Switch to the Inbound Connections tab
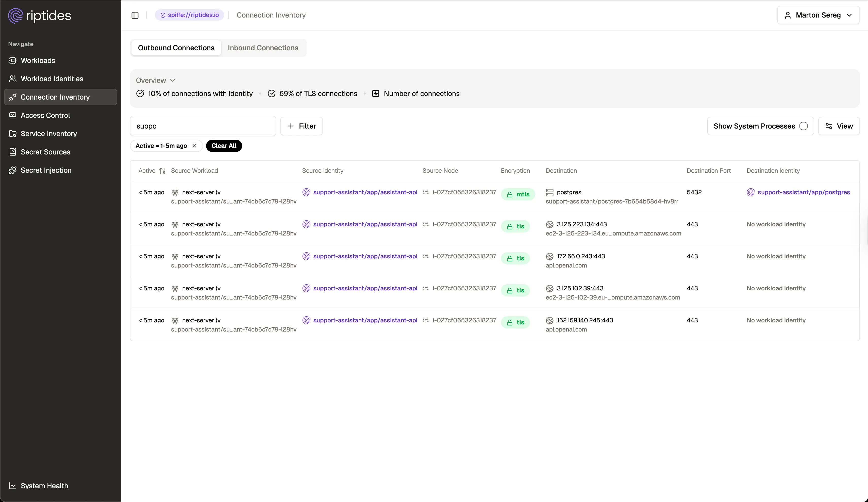Viewport: 868px width, 502px height. tap(263, 48)
